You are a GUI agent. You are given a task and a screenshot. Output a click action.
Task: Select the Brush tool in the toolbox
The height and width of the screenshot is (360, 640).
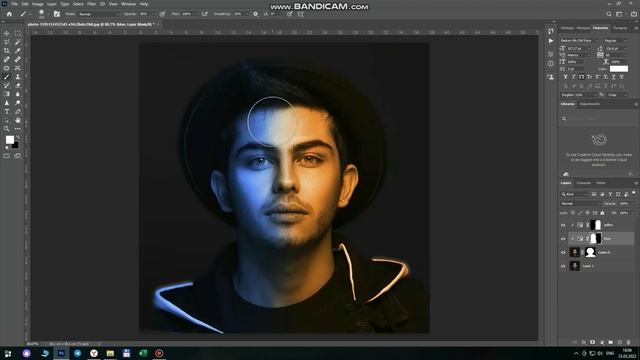pos(7,77)
